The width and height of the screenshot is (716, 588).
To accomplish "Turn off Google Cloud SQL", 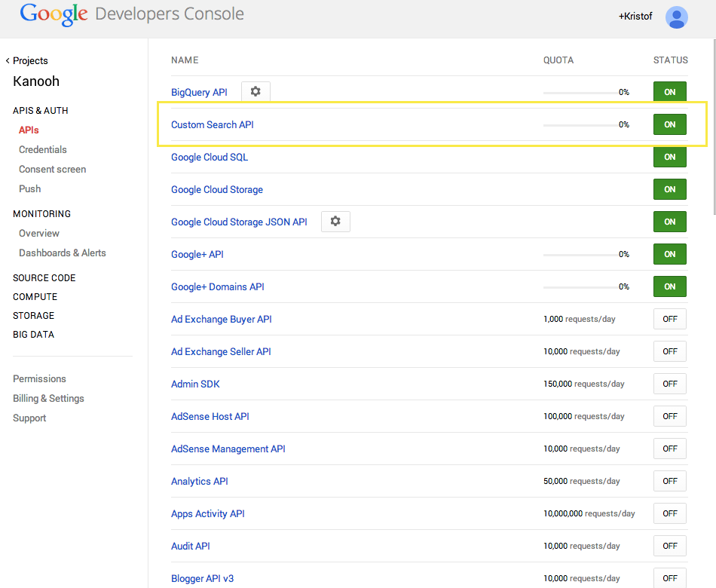I will tap(670, 157).
